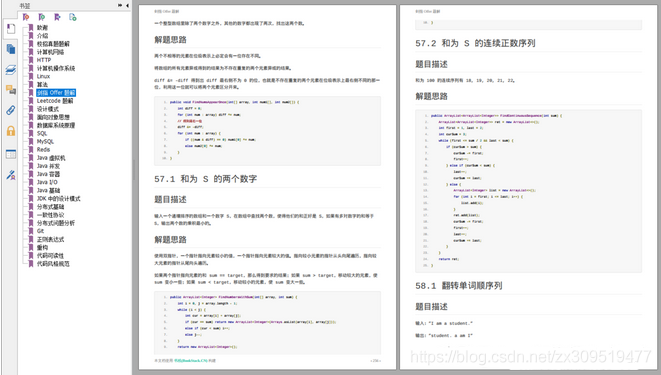Go to the 分布式问题分析 bookmark

coord(56,223)
